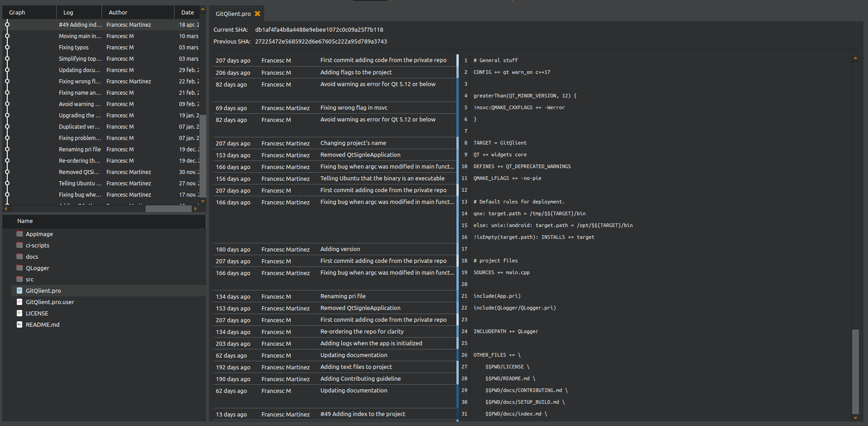Click the README.md file icon
This screenshot has height=426, width=868.
pos(19,324)
